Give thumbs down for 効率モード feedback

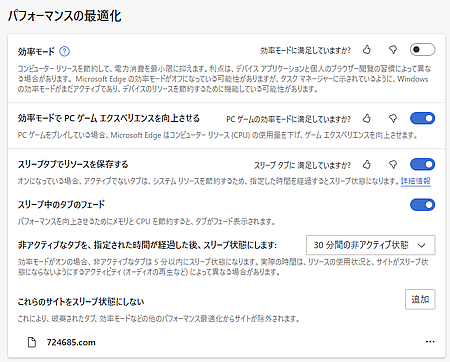(393, 50)
